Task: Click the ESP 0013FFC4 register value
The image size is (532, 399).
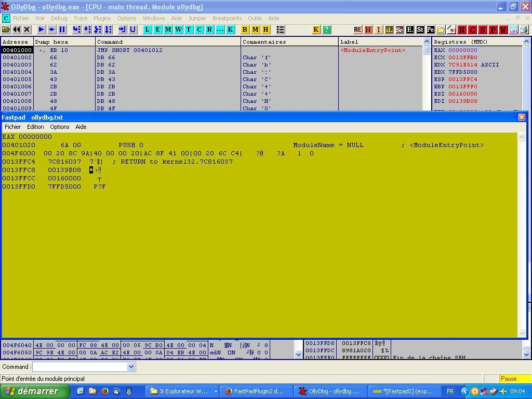Action: pyautogui.click(x=463, y=79)
